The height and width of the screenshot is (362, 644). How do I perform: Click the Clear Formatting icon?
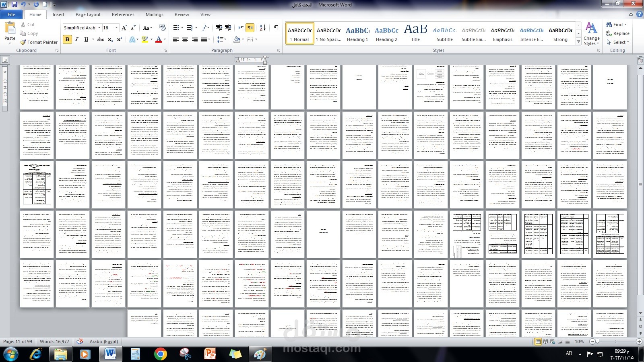(163, 28)
